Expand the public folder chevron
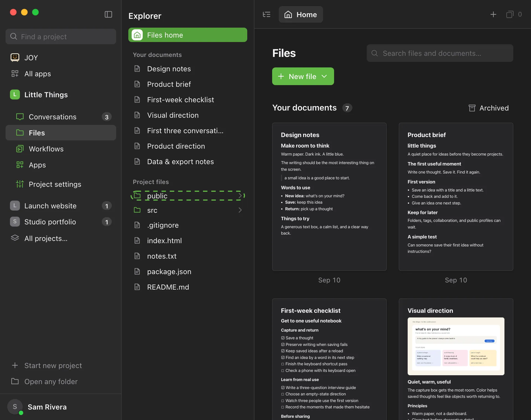This screenshot has height=420, width=531. tap(240, 196)
